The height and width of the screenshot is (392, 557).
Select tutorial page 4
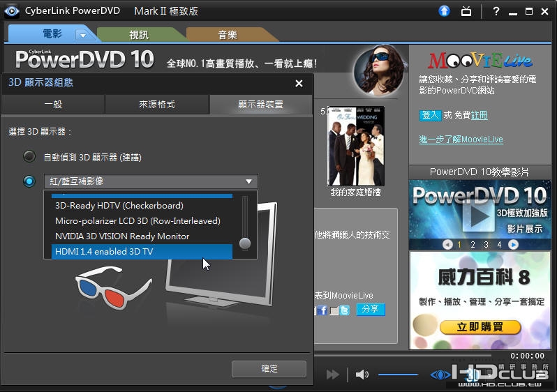click(499, 245)
